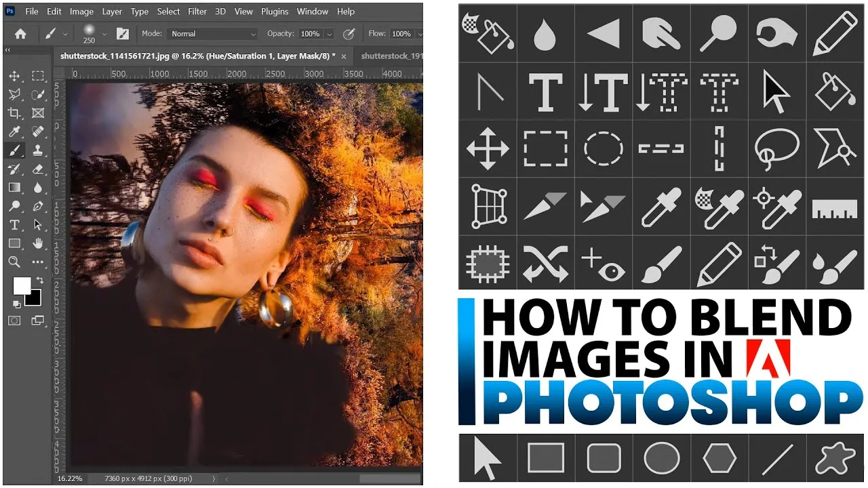Viewport: 868px width, 488px height.
Task: Select the Path Selection tool in left toolbar
Action: [x=38, y=224]
